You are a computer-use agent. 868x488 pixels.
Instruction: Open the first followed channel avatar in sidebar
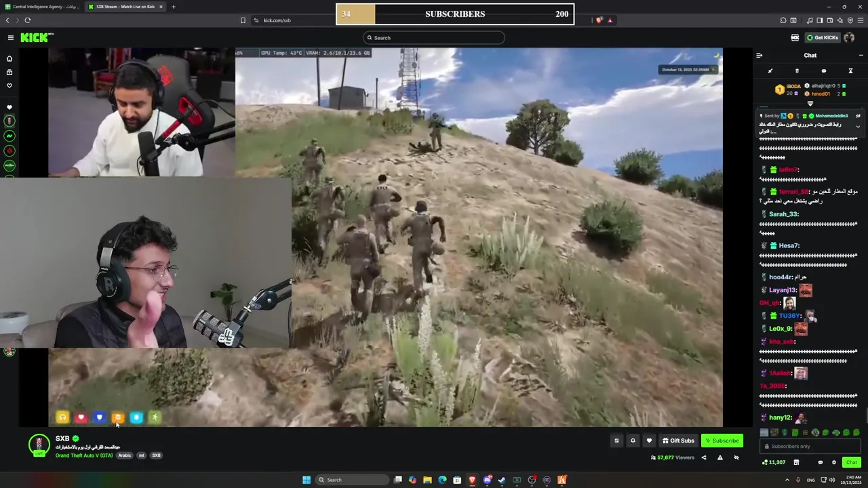(9, 121)
